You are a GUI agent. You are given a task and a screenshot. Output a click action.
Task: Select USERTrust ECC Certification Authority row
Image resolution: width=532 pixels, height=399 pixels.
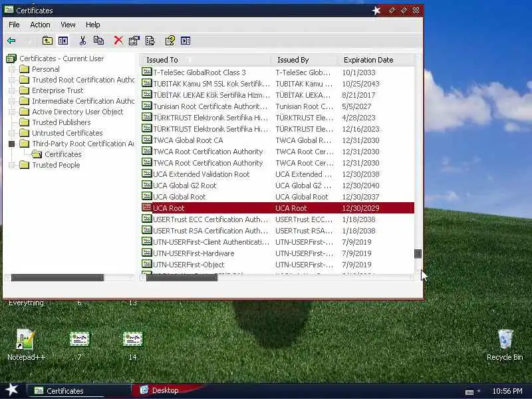tap(278, 219)
